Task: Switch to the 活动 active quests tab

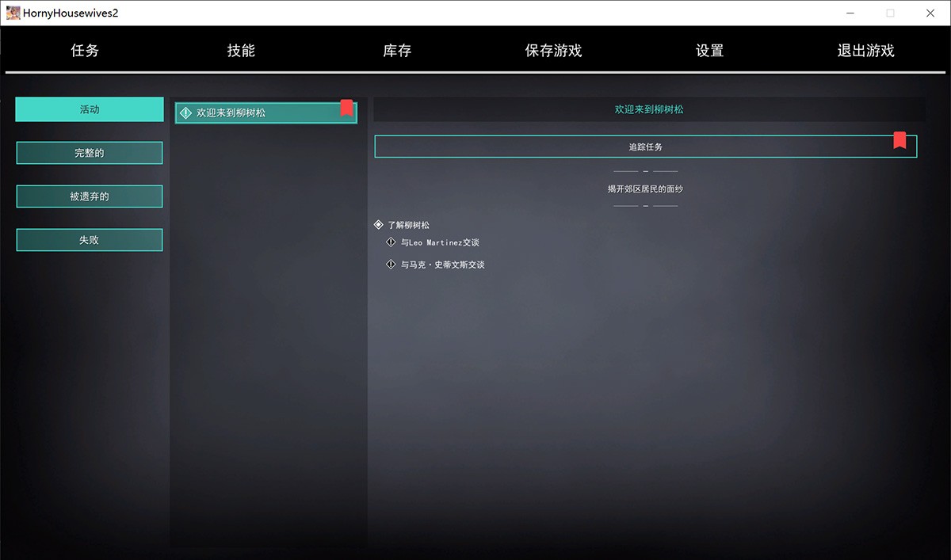Action: [x=90, y=109]
